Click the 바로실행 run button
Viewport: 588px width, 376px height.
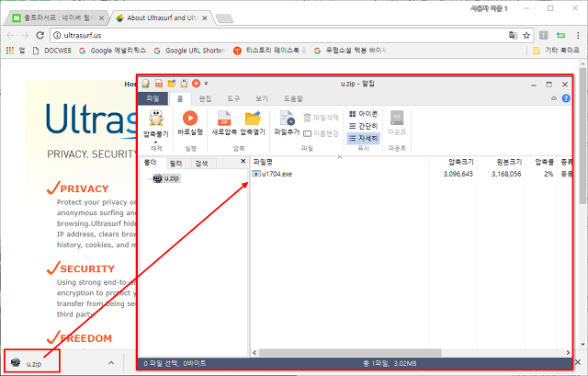[190, 123]
